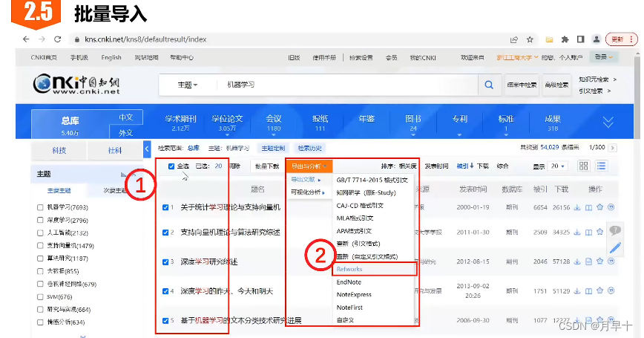Click the 更新 browser update button

[x=622, y=39]
